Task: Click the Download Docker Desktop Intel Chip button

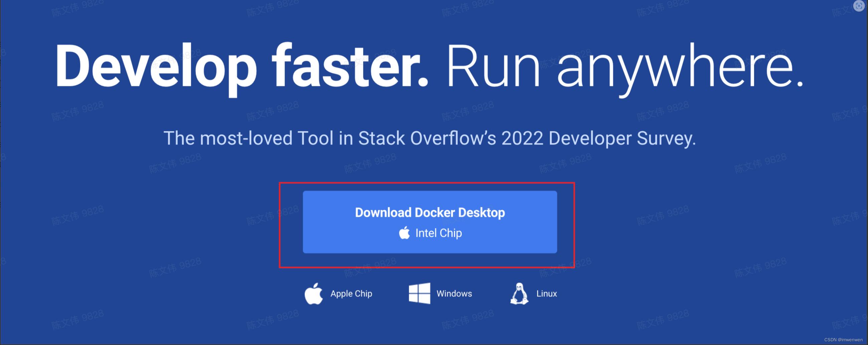Action: coord(430,222)
